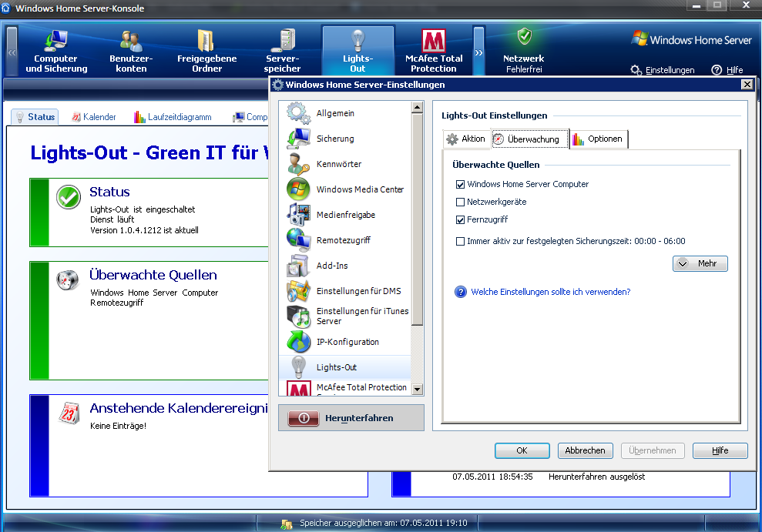
Task: Open 'Welche Einstellungen sollte ich verwenden?' link
Action: point(550,292)
